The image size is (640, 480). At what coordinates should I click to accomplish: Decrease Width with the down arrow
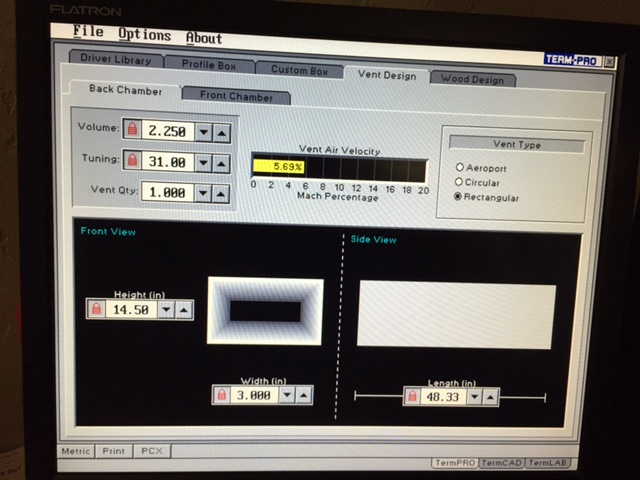[x=287, y=395]
